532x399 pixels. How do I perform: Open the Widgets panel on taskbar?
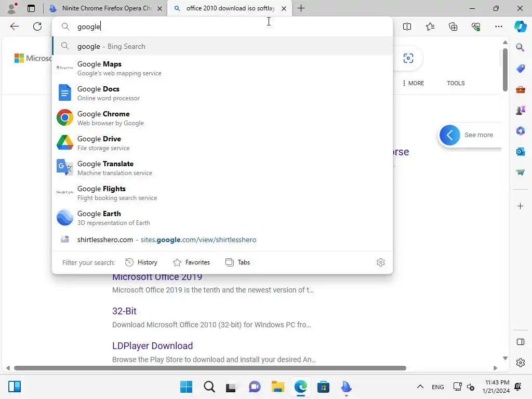tap(14, 387)
